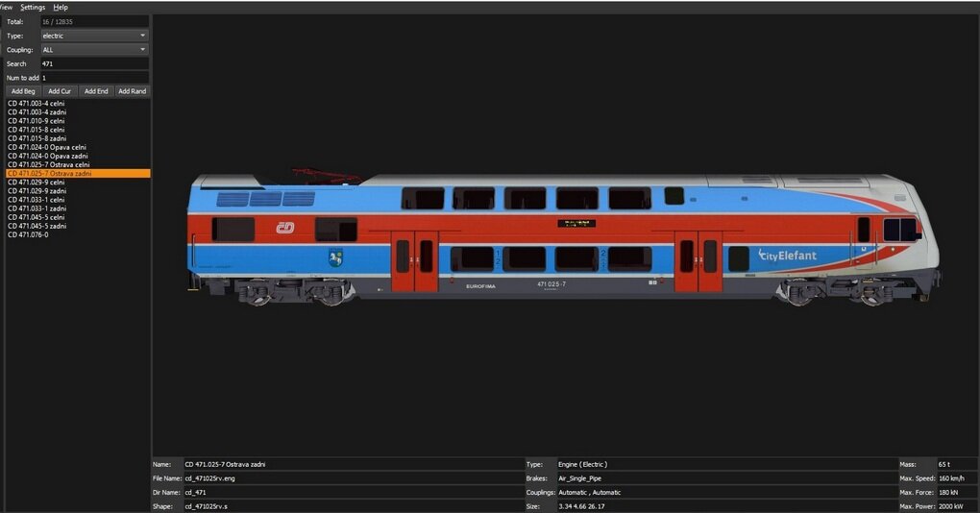Click the Num to add field
Viewport: 980px width, 513px height.
click(94, 78)
